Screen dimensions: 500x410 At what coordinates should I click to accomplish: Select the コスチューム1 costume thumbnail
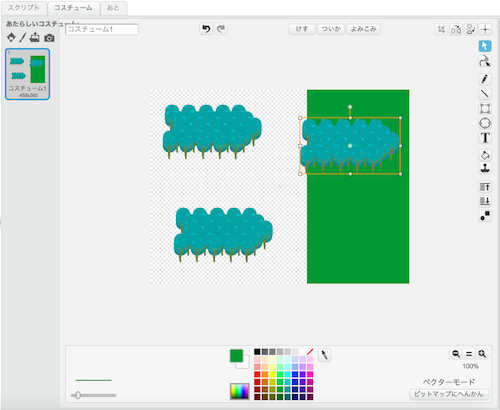[28, 74]
